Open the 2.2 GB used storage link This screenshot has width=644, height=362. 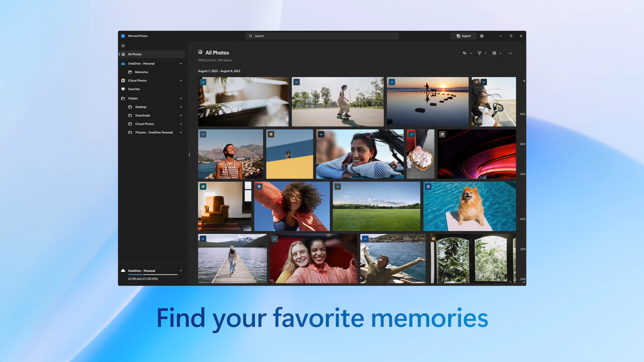coord(143,279)
